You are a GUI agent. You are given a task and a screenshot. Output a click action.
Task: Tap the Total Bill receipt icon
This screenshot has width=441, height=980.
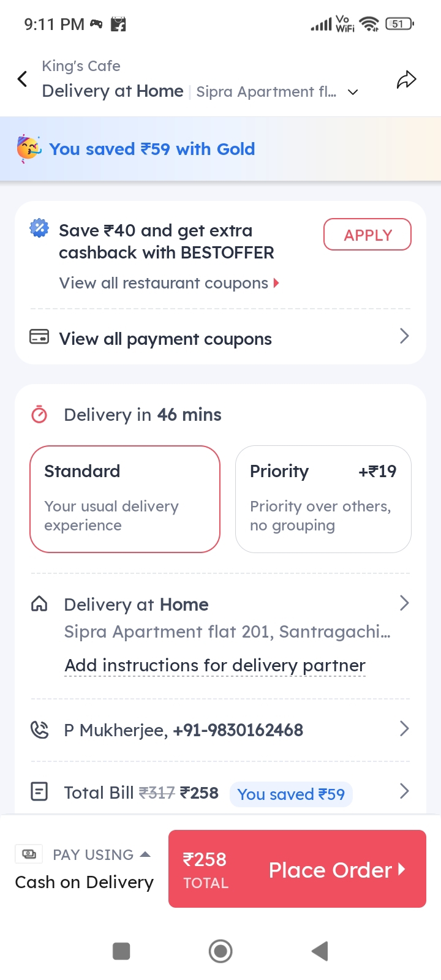point(39,792)
